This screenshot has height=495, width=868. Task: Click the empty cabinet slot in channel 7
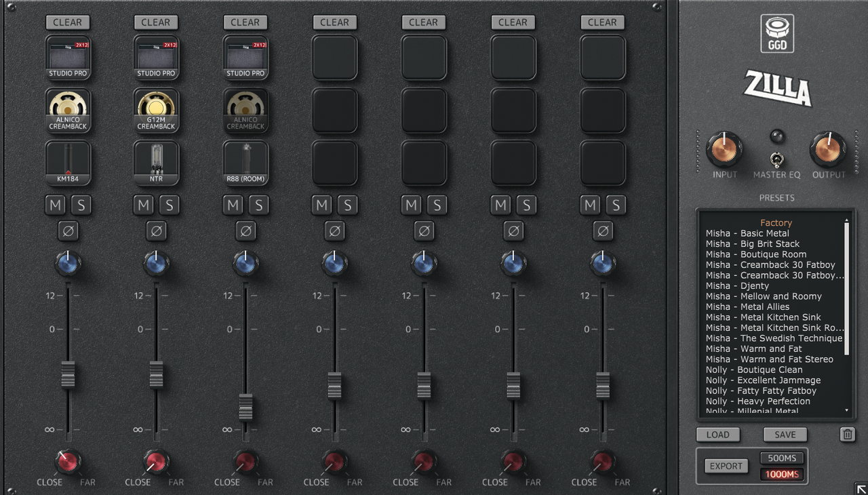click(603, 58)
